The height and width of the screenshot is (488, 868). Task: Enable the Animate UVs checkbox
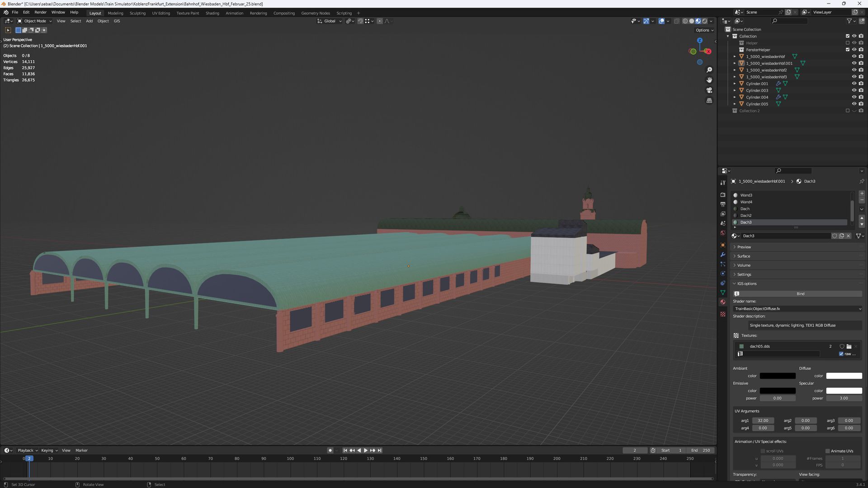pos(828,451)
